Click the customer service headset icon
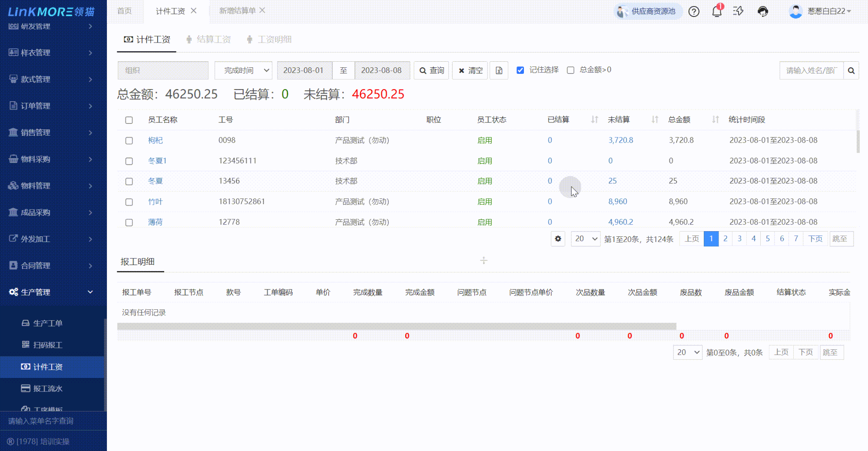 [763, 11]
